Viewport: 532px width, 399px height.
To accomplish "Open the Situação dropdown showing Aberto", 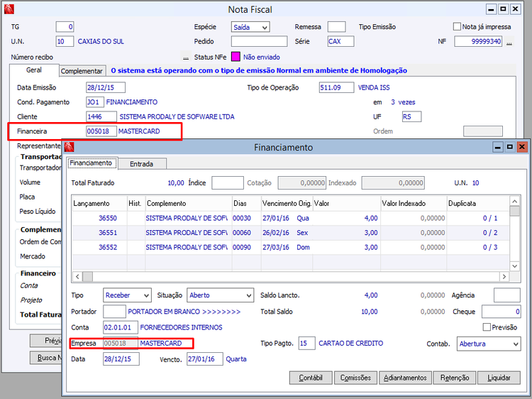I will 248,295.
